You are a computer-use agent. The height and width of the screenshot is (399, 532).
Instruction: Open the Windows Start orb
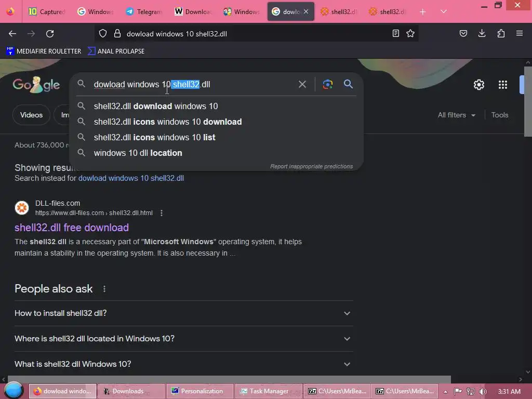click(14, 390)
